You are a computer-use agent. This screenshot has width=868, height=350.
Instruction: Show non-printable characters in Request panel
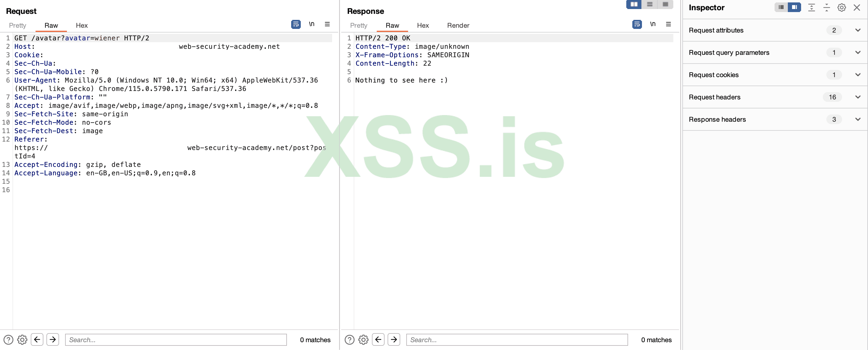(311, 24)
